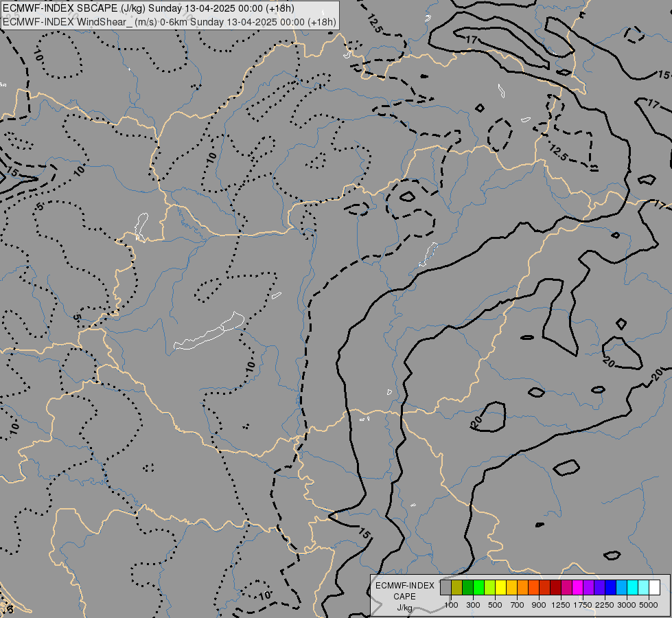Click legend value 500

(495, 605)
